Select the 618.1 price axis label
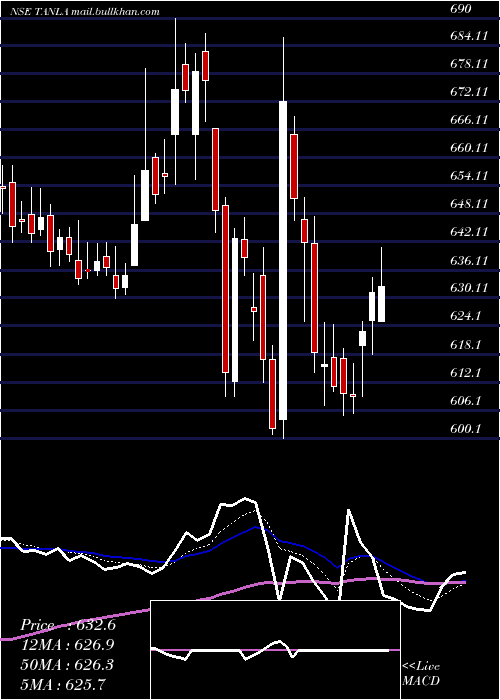This screenshot has width=500, height=700. pos(466,345)
